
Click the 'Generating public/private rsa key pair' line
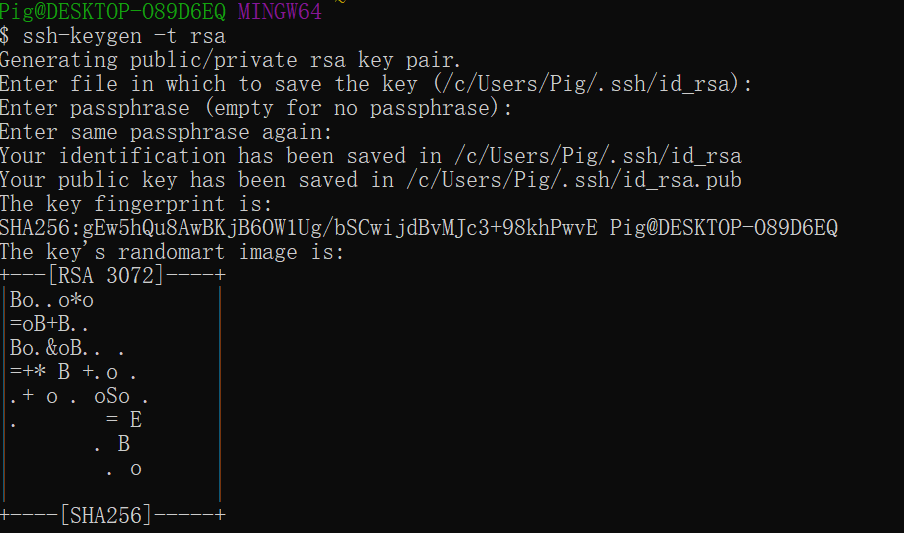230,60
